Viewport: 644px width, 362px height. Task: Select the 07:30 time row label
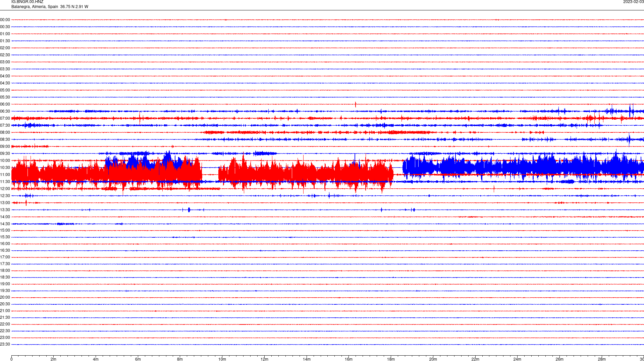pyautogui.click(x=5, y=125)
